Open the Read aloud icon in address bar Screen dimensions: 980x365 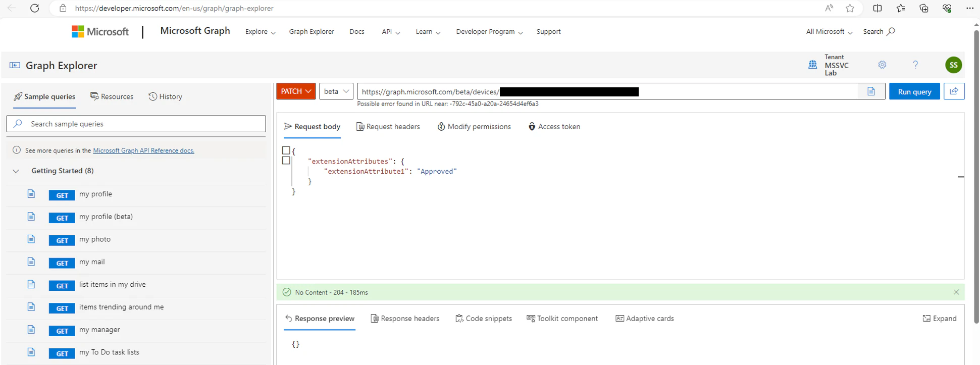(829, 8)
